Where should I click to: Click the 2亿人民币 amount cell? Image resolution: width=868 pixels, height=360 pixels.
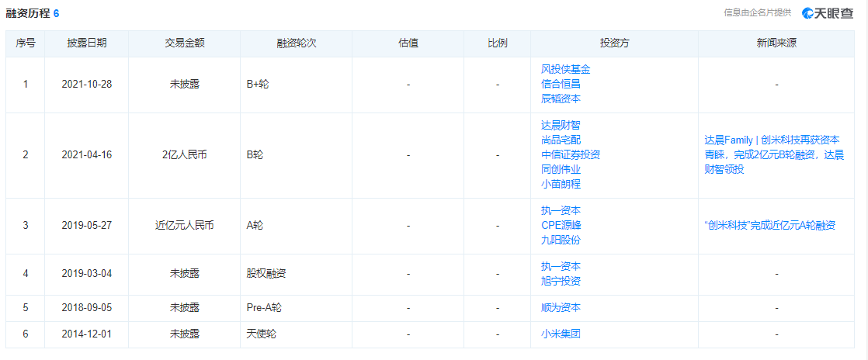[184, 155]
